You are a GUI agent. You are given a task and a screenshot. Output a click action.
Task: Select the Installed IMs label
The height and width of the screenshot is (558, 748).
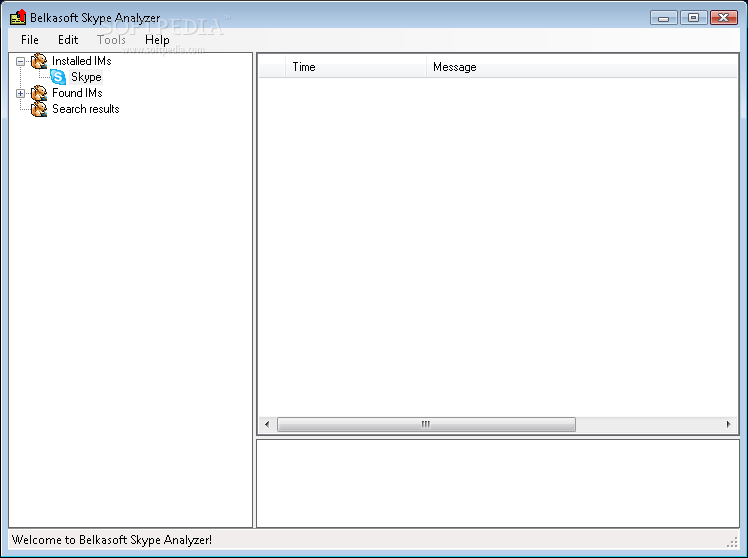point(82,61)
